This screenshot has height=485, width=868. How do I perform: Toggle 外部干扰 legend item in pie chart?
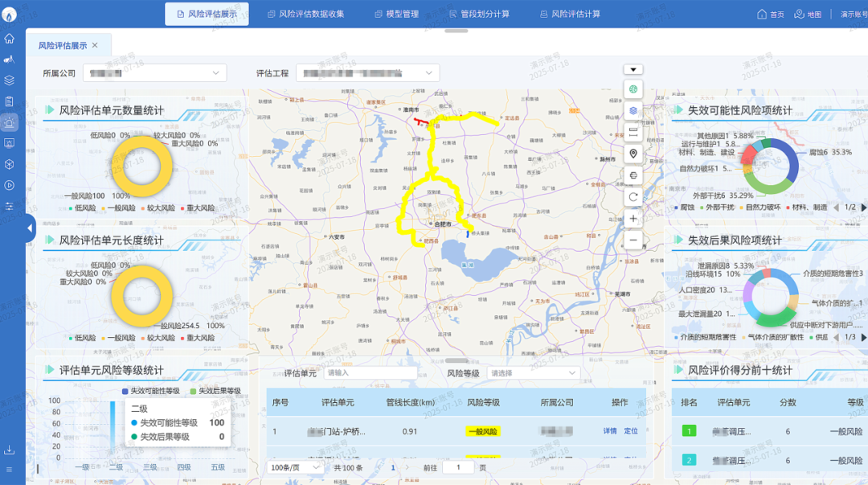pyautogui.click(x=715, y=208)
